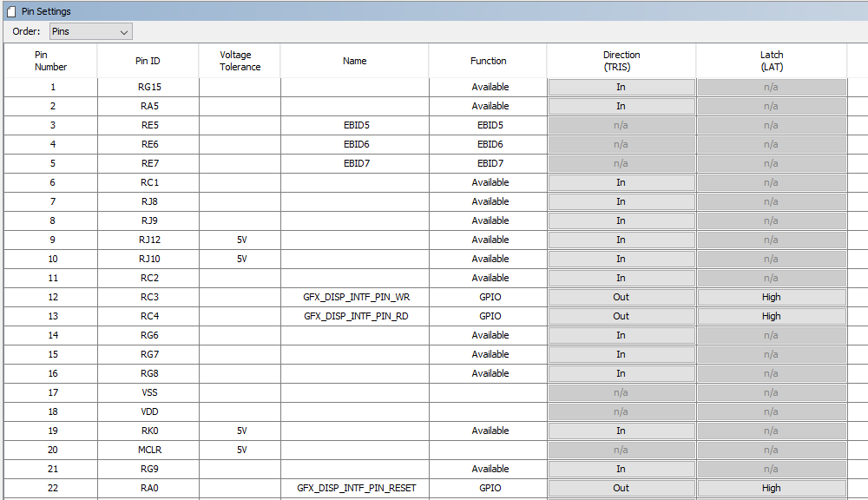Click the Latch (LAT) column header
The image size is (868, 500).
(772, 61)
